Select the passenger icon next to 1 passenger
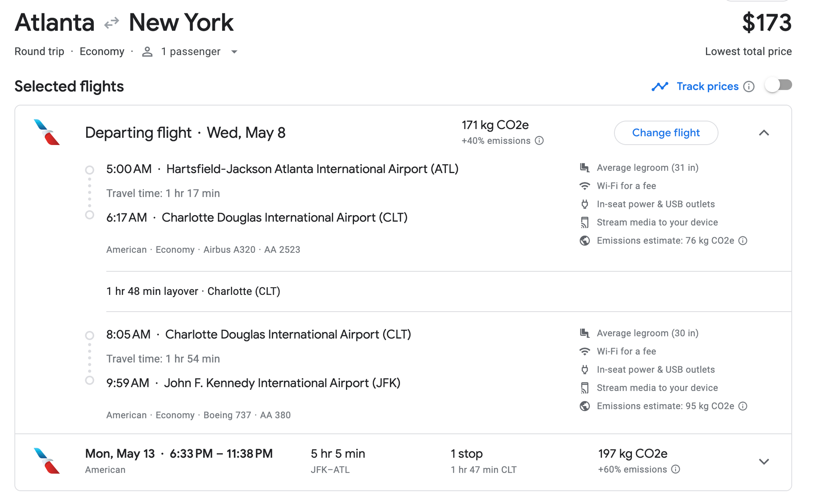The height and width of the screenshot is (504, 821). point(147,51)
